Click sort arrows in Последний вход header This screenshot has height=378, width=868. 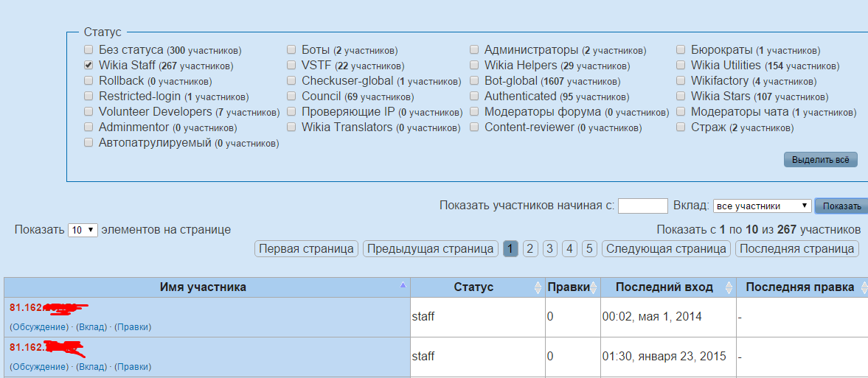(x=729, y=287)
